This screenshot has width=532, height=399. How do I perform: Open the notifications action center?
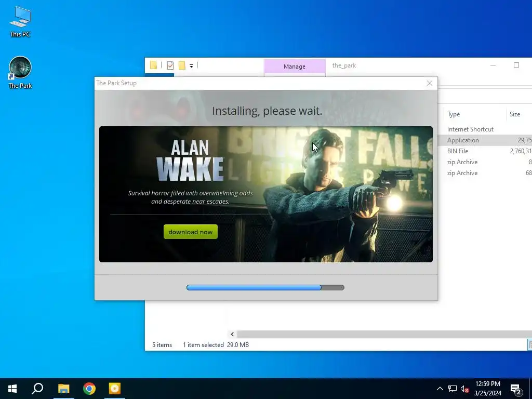pyautogui.click(x=516, y=389)
